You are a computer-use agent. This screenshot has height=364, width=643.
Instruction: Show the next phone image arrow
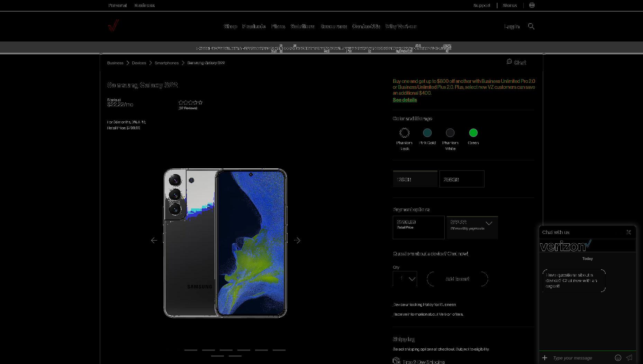click(x=297, y=240)
